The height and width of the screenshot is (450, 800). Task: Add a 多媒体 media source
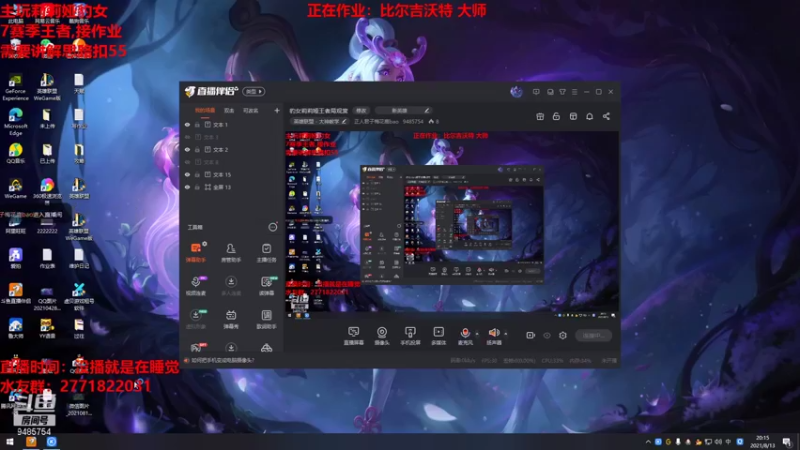[x=438, y=336]
